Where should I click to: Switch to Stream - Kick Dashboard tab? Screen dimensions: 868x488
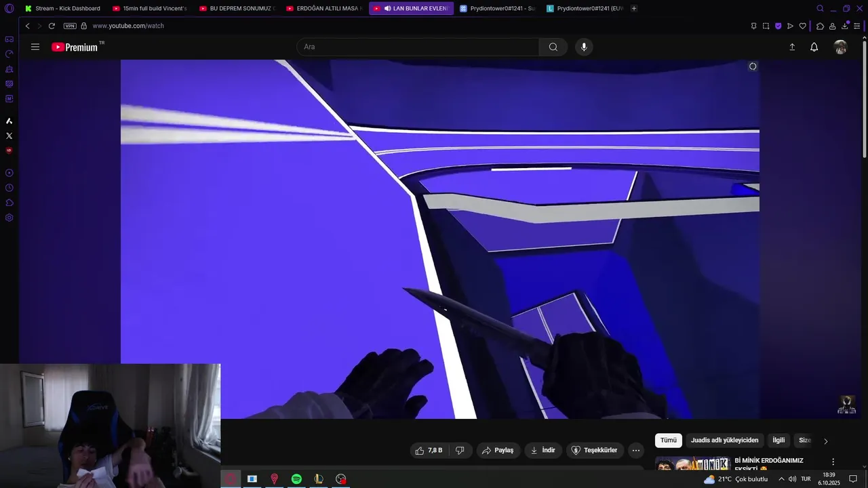pyautogui.click(x=62, y=8)
